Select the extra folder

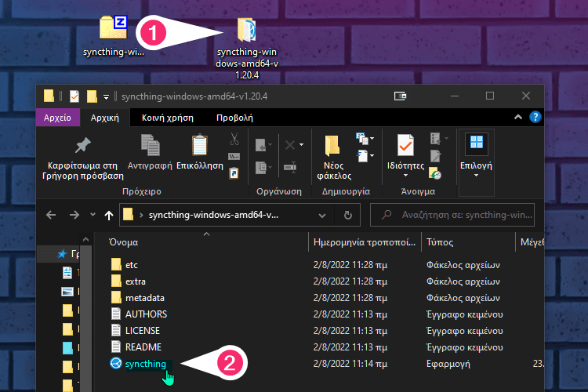pos(136,281)
